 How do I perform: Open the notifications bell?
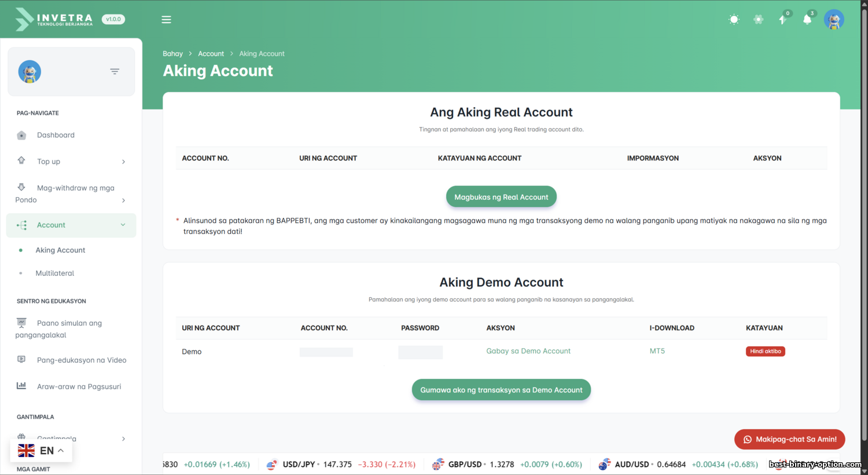807,20
